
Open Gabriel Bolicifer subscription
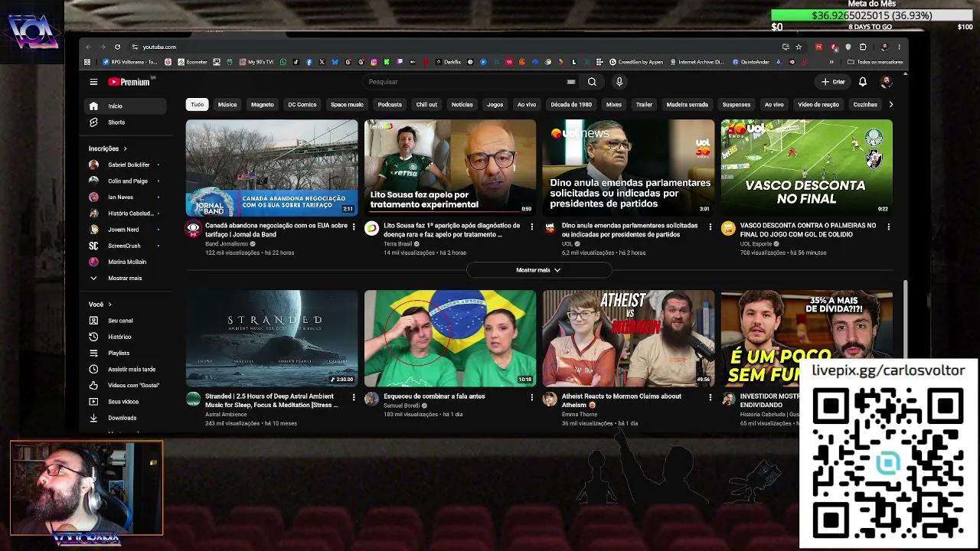tap(125, 165)
